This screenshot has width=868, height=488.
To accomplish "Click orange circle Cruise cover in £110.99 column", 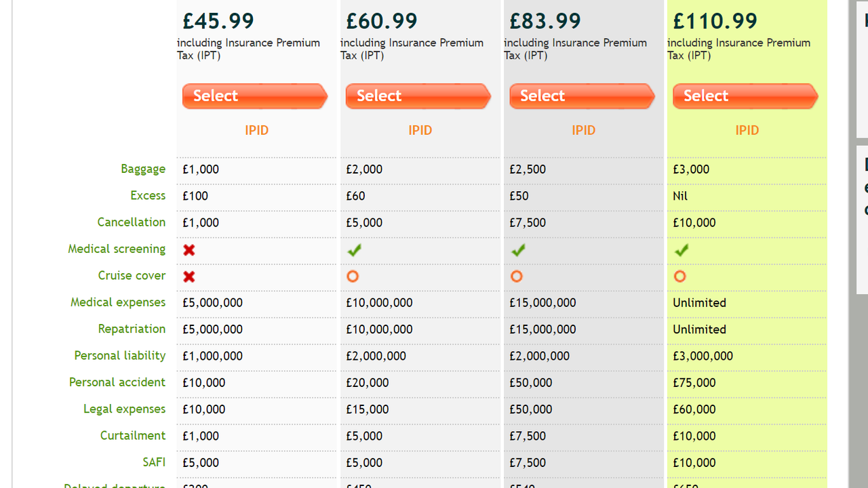I will (680, 277).
